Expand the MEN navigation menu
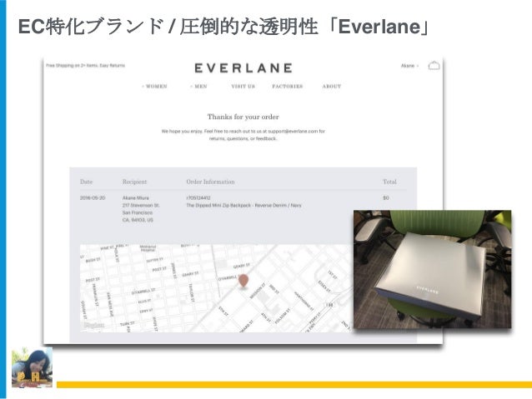Viewport: 532px width, 399px height. click(198, 87)
